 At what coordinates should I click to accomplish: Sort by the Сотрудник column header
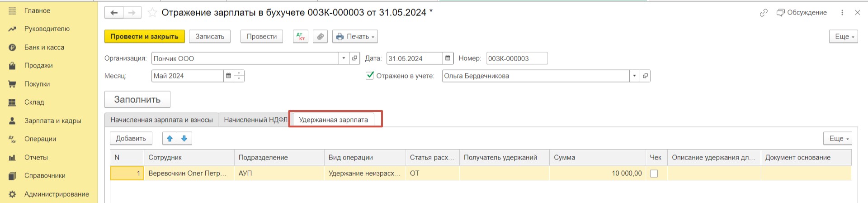point(189,157)
